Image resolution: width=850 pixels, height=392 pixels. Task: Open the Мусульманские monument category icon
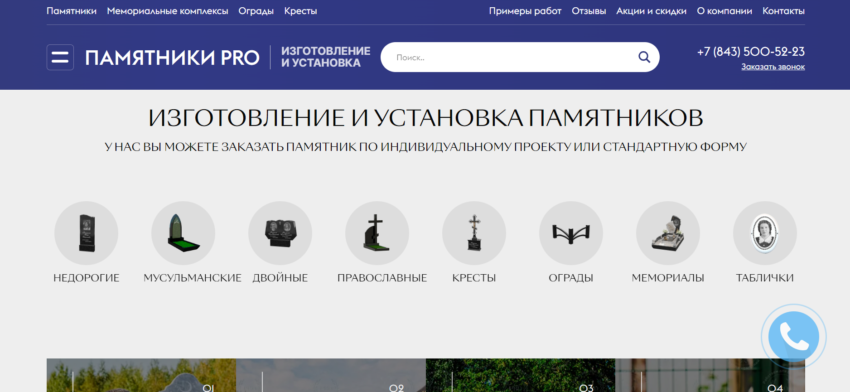pos(183,233)
